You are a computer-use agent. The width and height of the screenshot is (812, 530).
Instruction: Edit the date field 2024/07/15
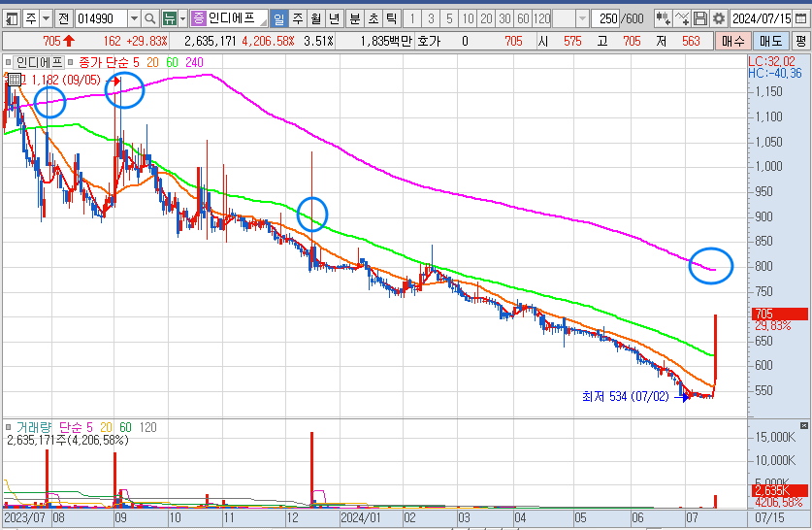point(762,19)
